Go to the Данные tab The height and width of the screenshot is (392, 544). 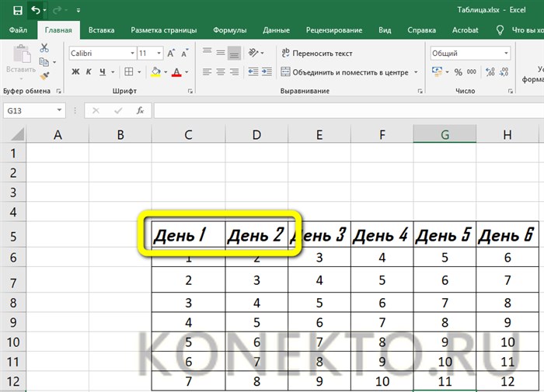[x=276, y=30]
